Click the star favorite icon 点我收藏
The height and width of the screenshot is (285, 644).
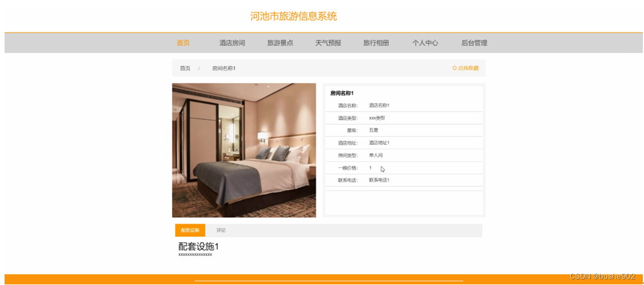tap(465, 68)
